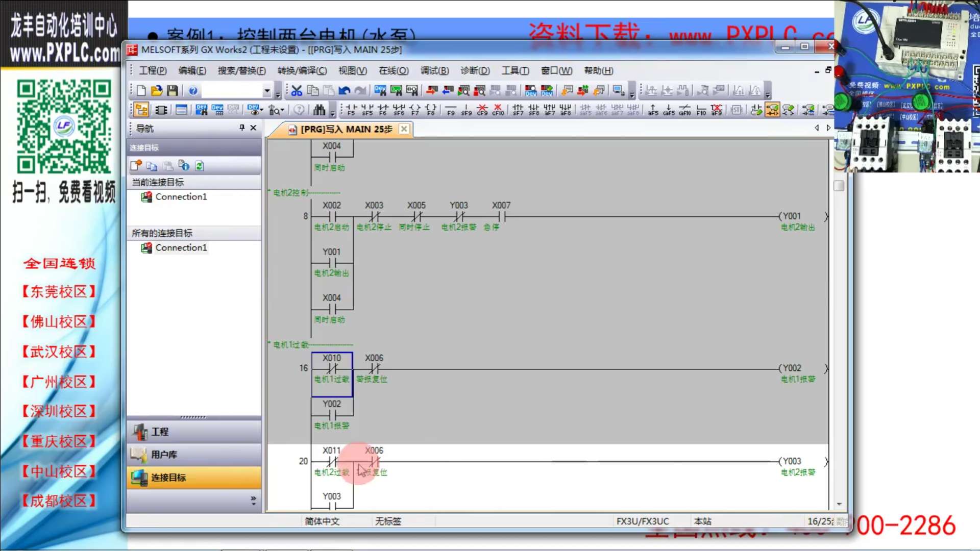Open the 调试(B) menu
The width and height of the screenshot is (980, 551).
pyautogui.click(x=434, y=71)
